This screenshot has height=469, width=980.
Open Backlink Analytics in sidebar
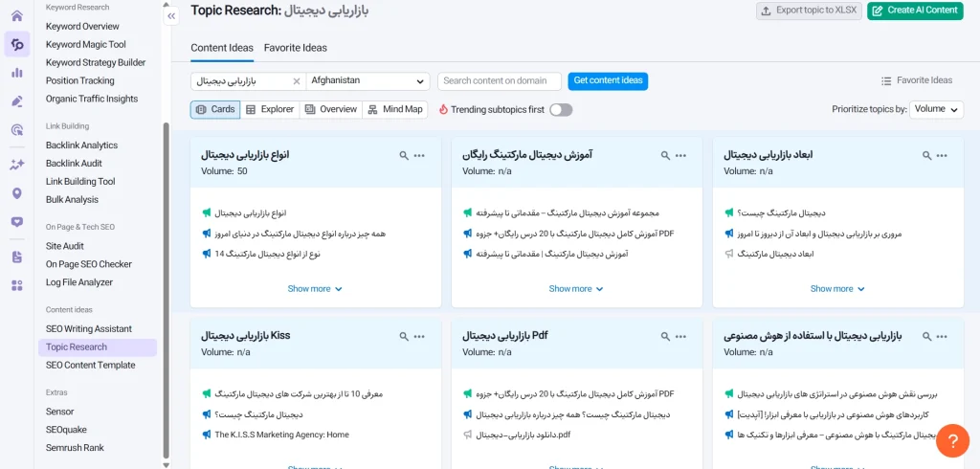[x=81, y=145]
